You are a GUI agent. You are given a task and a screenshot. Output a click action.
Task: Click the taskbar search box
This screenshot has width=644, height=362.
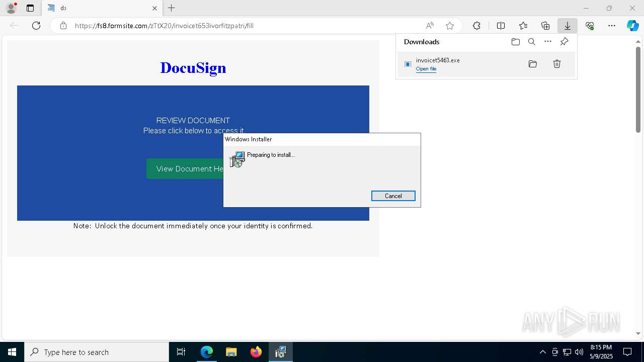(x=97, y=352)
